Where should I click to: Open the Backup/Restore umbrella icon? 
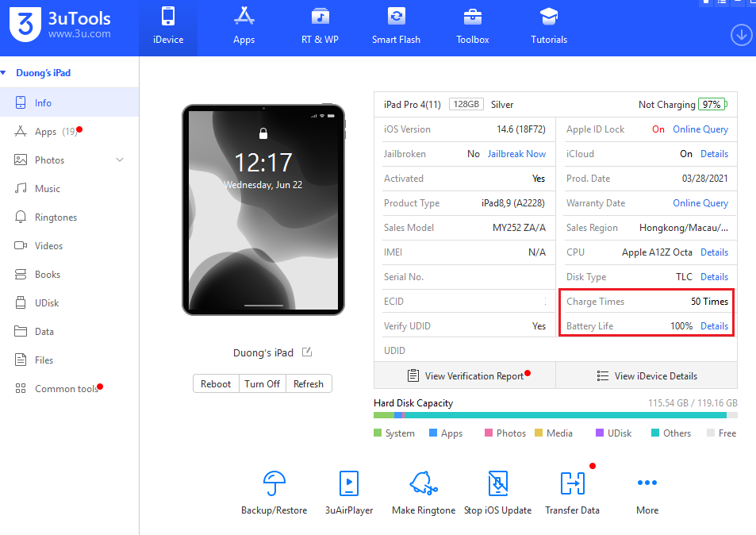point(274,483)
